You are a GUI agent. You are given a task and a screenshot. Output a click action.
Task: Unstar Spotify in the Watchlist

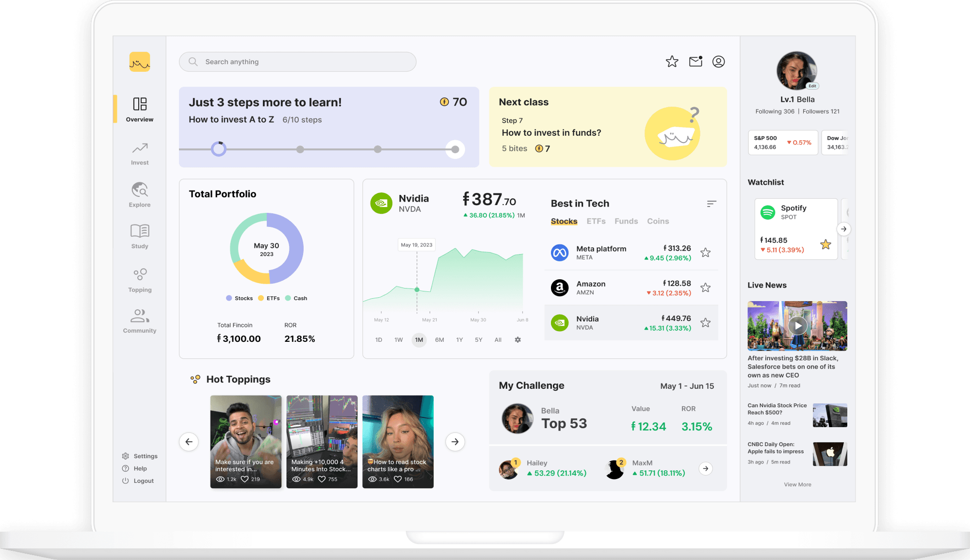(x=825, y=245)
